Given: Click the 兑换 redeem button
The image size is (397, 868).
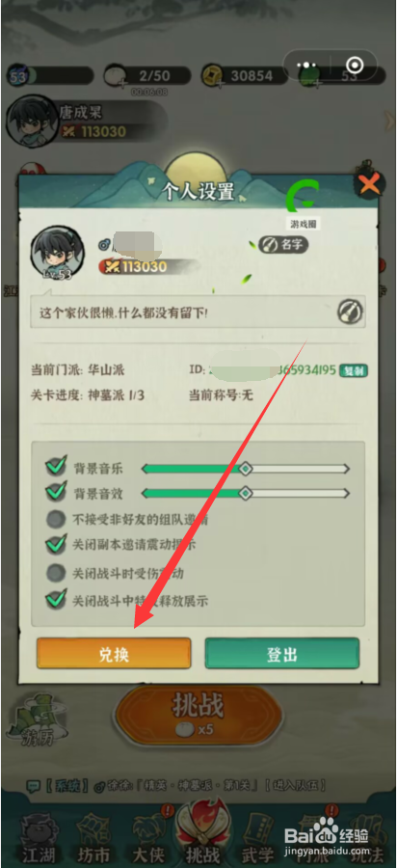Looking at the screenshot, I should click(x=114, y=653).
